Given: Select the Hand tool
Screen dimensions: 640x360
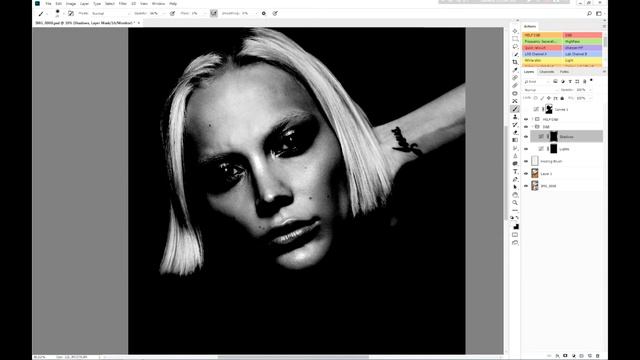Looking at the screenshot, I should point(515,195).
